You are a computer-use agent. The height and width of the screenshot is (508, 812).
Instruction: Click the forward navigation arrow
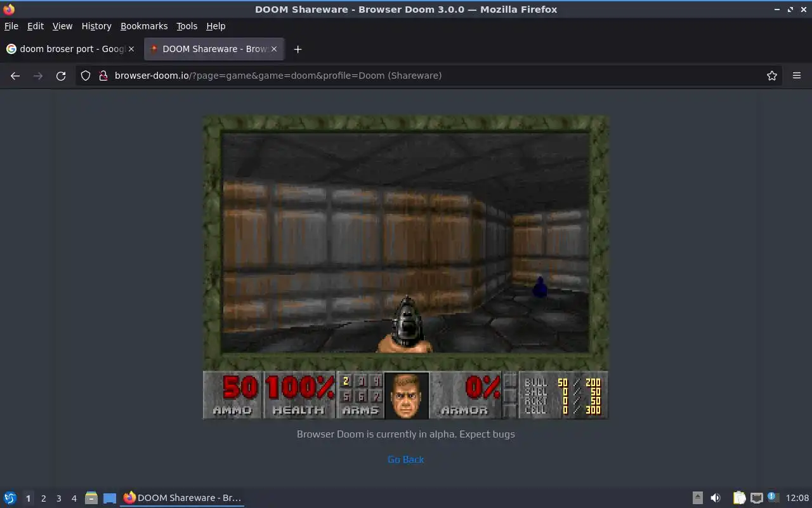38,76
